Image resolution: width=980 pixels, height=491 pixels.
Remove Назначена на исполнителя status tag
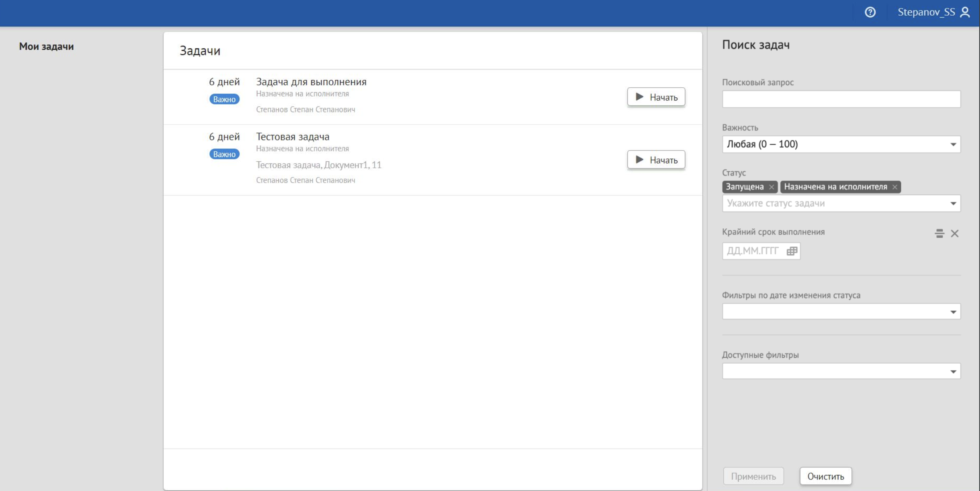(895, 187)
